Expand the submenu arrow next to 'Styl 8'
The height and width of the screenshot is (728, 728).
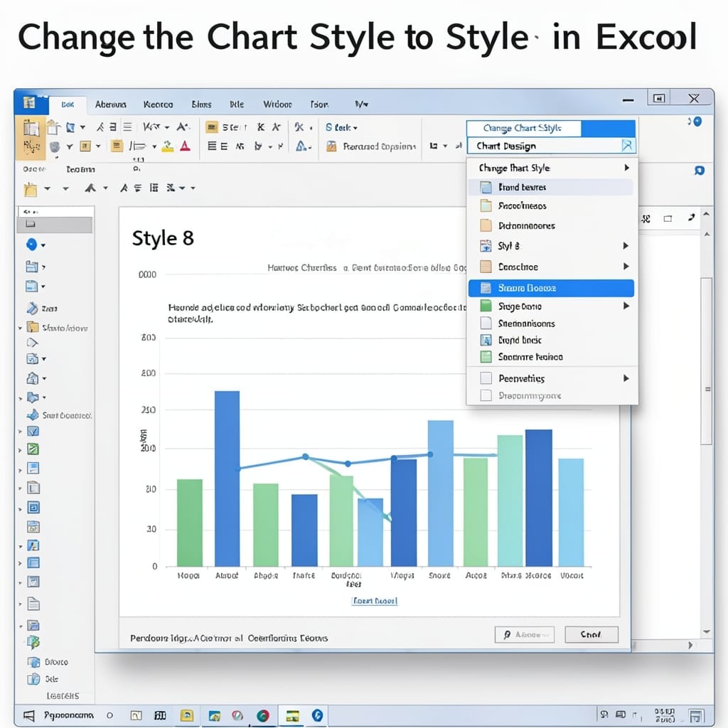coord(626,245)
